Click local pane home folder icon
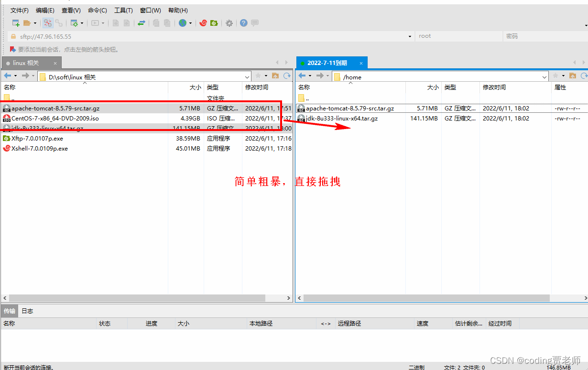 [275, 76]
